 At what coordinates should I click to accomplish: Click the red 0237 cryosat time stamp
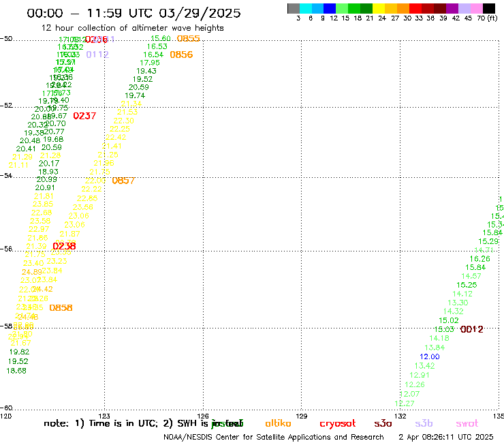click(x=84, y=116)
